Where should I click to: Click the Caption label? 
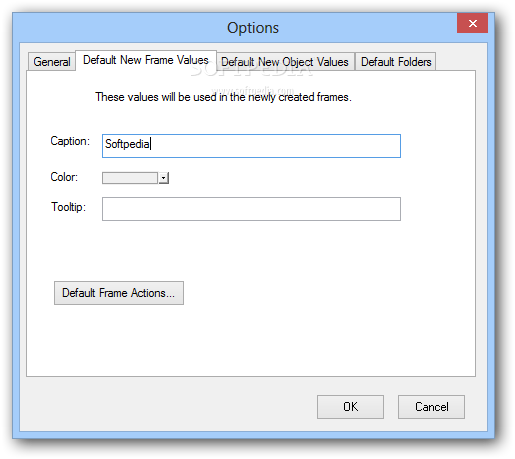[x=70, y=141]
